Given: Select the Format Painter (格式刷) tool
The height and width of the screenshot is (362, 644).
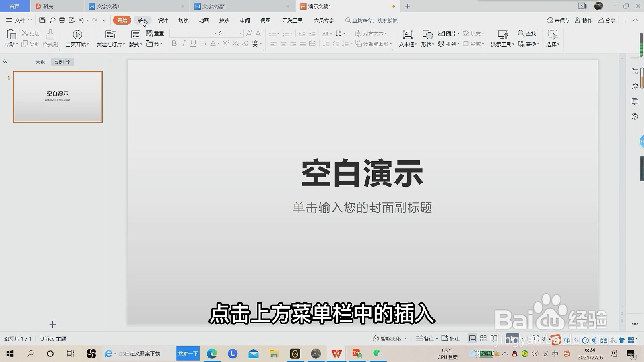Looking at the screenshot, I should tap(50, 39).
